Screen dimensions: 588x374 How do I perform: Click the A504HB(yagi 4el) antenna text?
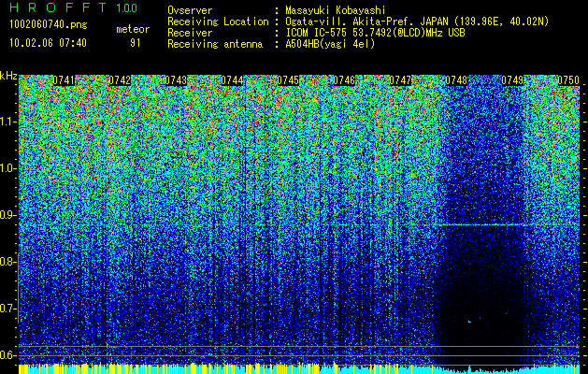pos(330,44)
